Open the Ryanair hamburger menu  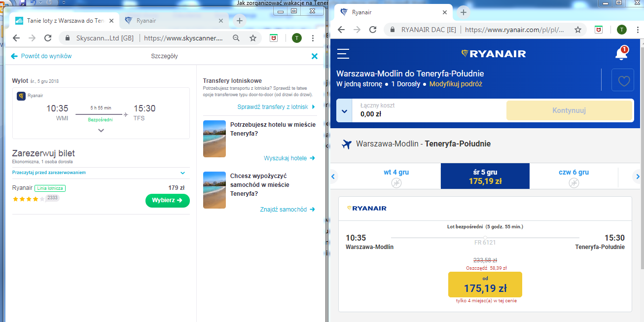point(343,54)
